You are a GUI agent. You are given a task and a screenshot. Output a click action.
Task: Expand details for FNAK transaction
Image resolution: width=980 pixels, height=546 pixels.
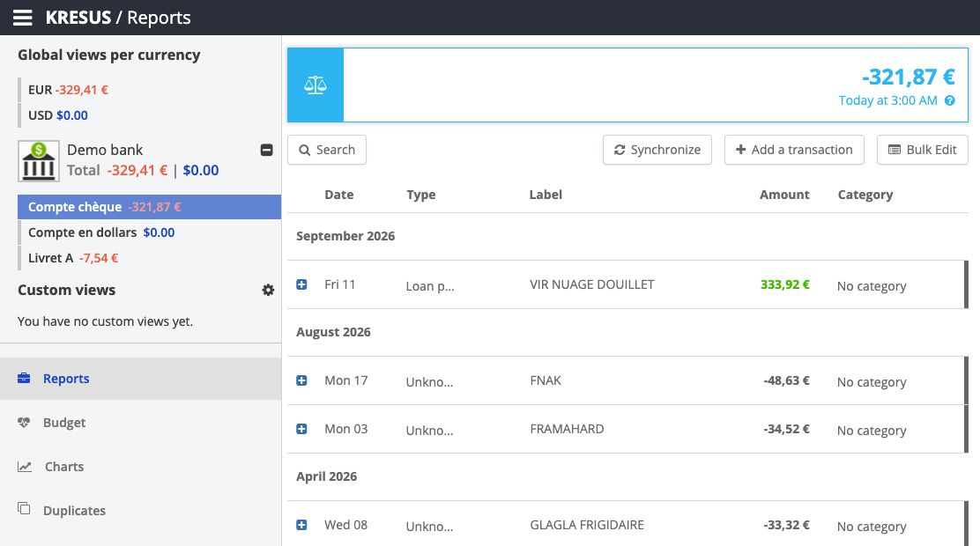(301, 380)
